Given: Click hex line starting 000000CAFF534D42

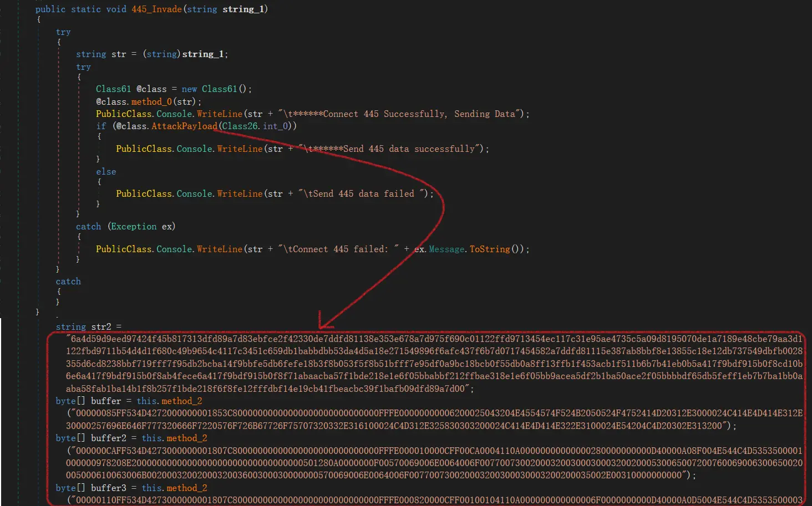Looking at the screenshot, I should [x=434, y=451].
